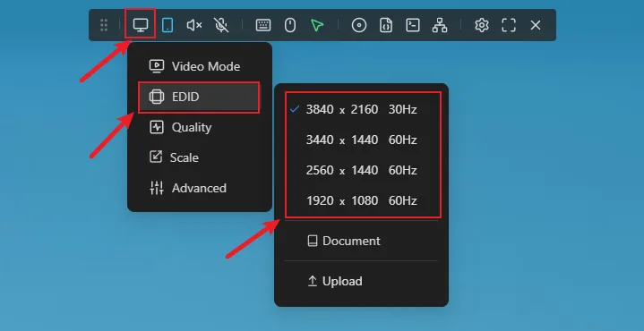
Task: Open the monitor video settings icon
Action: [x=141, y=25]
